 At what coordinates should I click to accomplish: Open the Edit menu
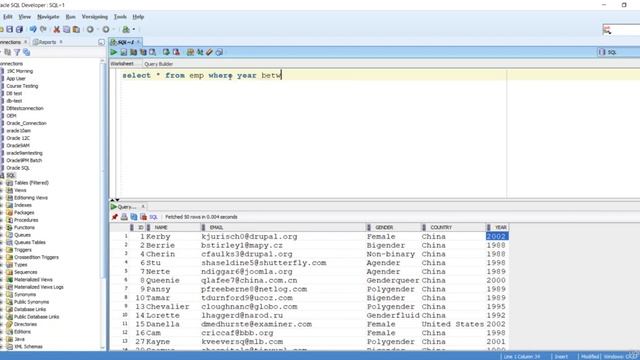click(8, 17)
